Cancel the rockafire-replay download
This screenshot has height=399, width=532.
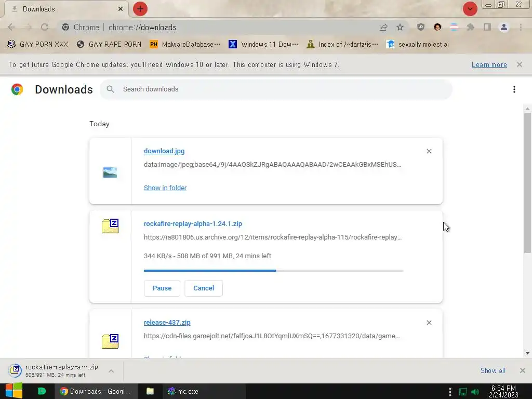(x=204, y=288)
